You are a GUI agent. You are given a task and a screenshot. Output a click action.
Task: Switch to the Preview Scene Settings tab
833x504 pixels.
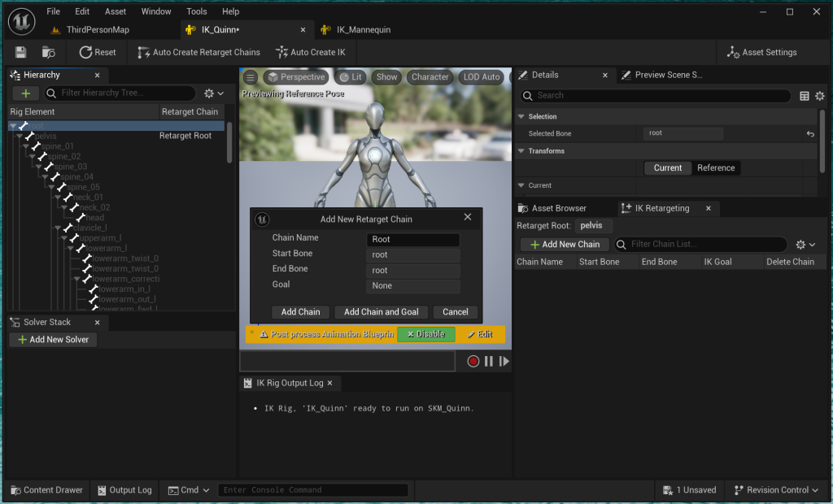[x=662, y=75]
